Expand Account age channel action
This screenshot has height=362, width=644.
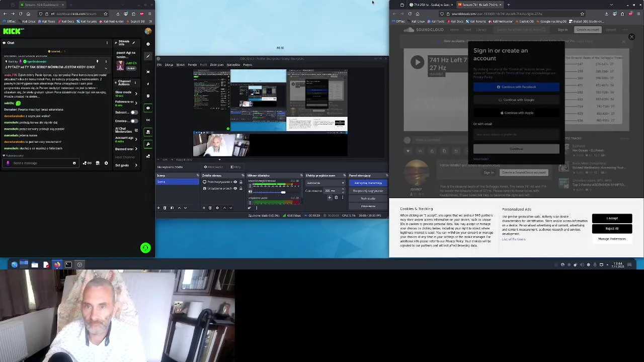click(x=136, y=139)
